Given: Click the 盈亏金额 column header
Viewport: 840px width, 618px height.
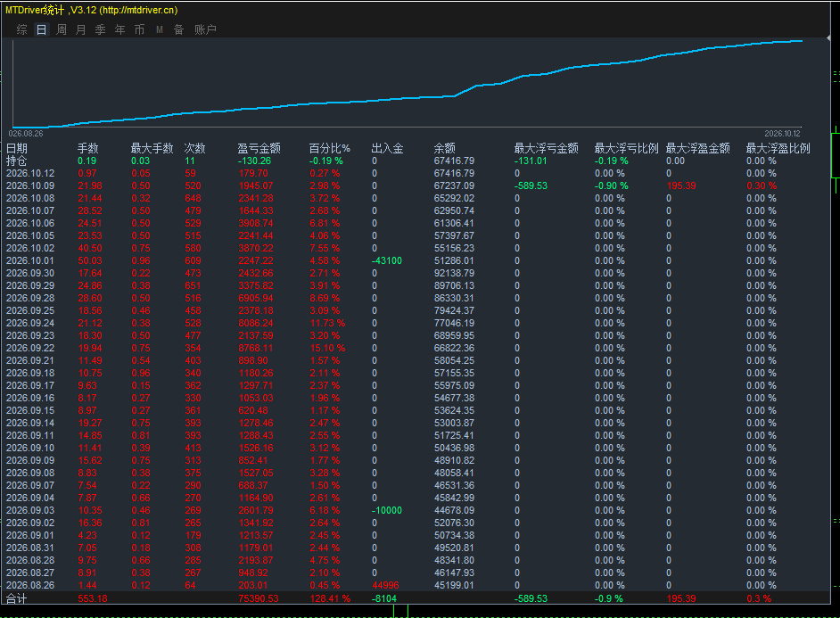Looking at the screenshot, I should (259, 148).
